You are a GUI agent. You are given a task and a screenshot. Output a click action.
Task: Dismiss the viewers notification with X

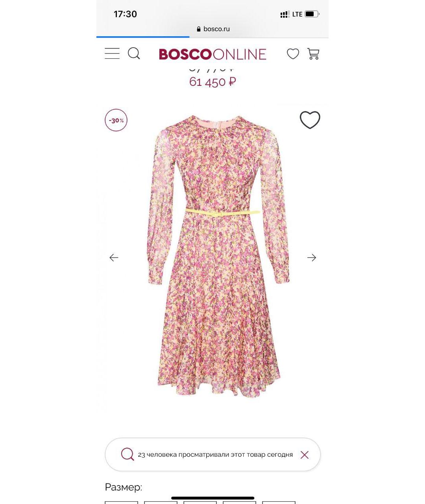click(305, 455)
